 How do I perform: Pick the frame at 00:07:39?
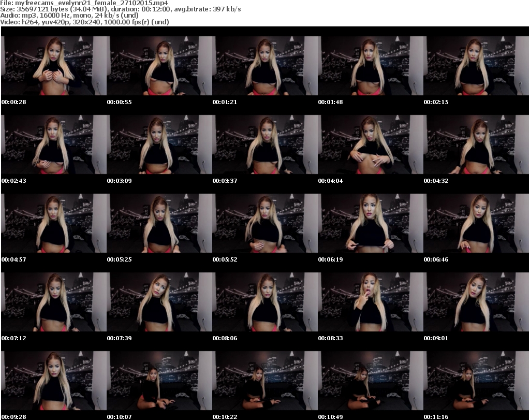click(159, 302)
